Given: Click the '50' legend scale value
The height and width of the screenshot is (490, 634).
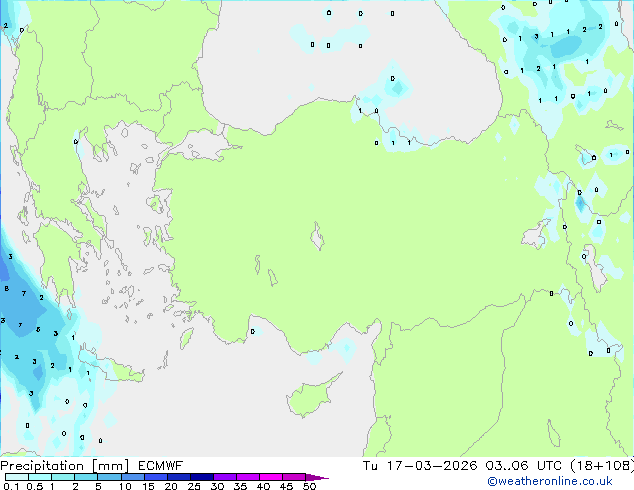Looking at the screenshot, I should [x=309, y=486].
